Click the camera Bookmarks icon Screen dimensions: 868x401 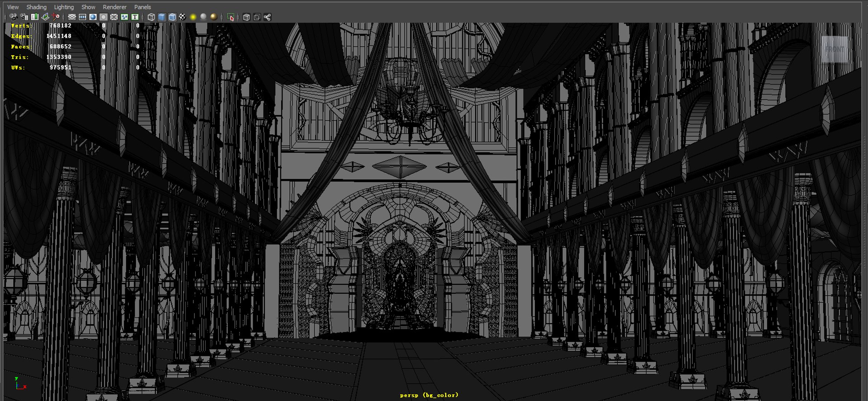point(35,17)
